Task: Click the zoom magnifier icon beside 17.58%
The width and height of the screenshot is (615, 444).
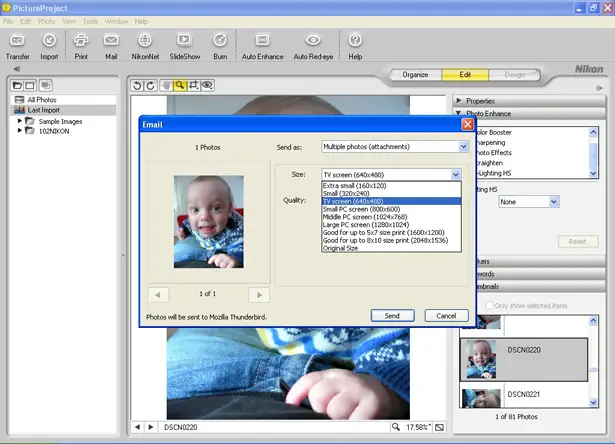Action: 396,427
